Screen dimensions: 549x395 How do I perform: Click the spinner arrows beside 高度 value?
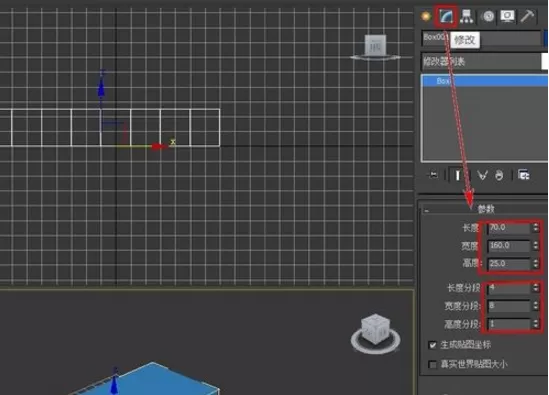pos(536,264)
